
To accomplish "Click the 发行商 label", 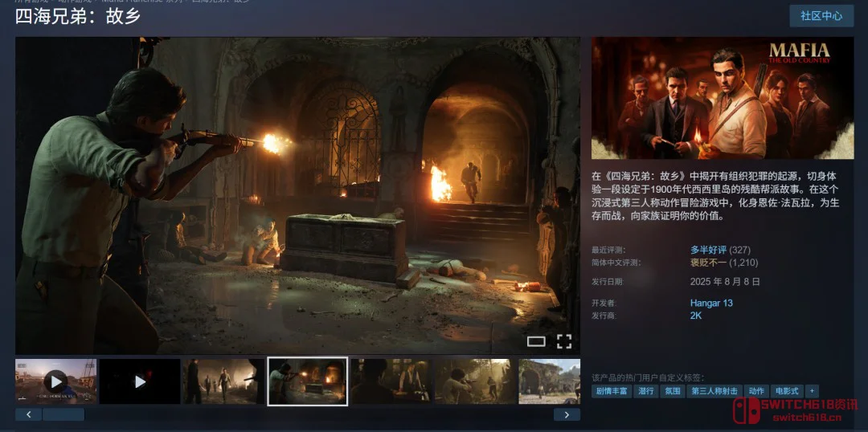I will tap(604, 316).
